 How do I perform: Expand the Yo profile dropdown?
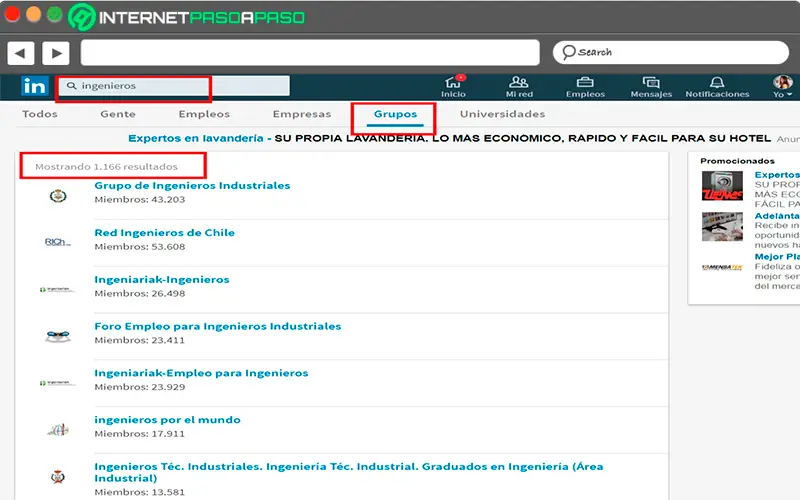(782, 94)
